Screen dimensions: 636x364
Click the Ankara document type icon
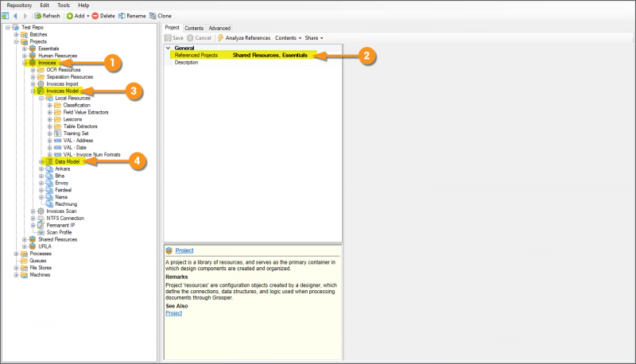tap(49, 168)
